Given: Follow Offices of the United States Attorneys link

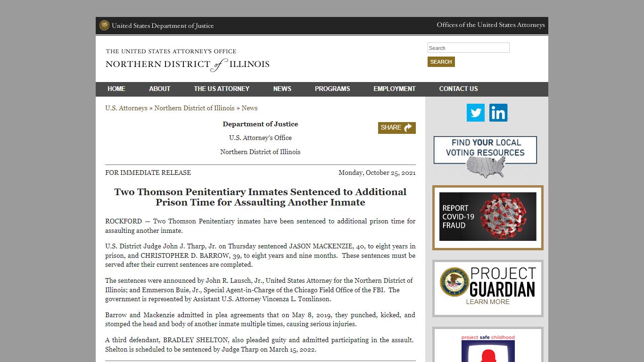Looking at the screenshot, I should [x=491, y=25].
